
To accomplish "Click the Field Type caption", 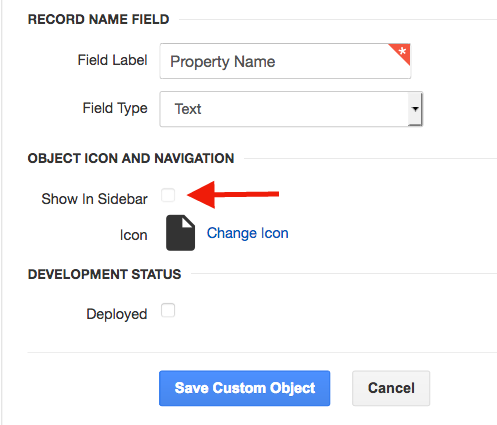I will (115, 108).
